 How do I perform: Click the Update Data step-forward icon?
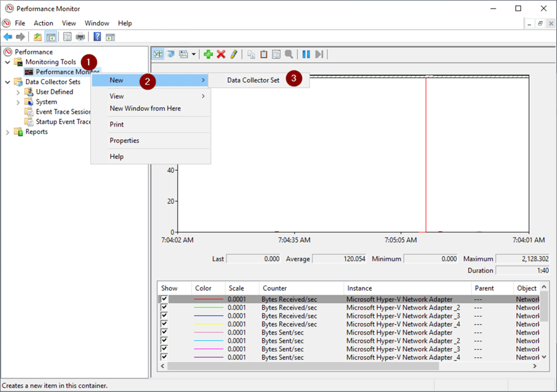click(319, 54)
